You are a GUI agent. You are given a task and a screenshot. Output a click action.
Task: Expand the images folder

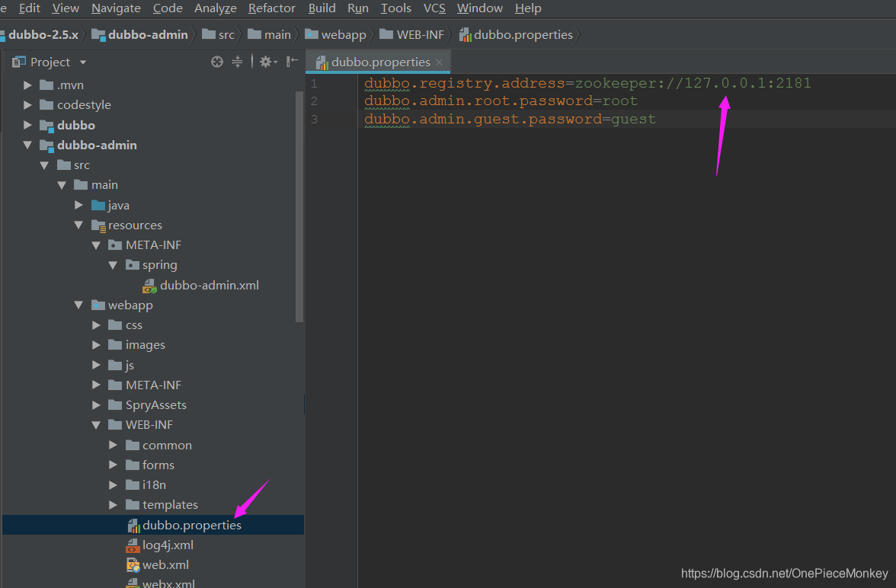(x=96, y=345)
